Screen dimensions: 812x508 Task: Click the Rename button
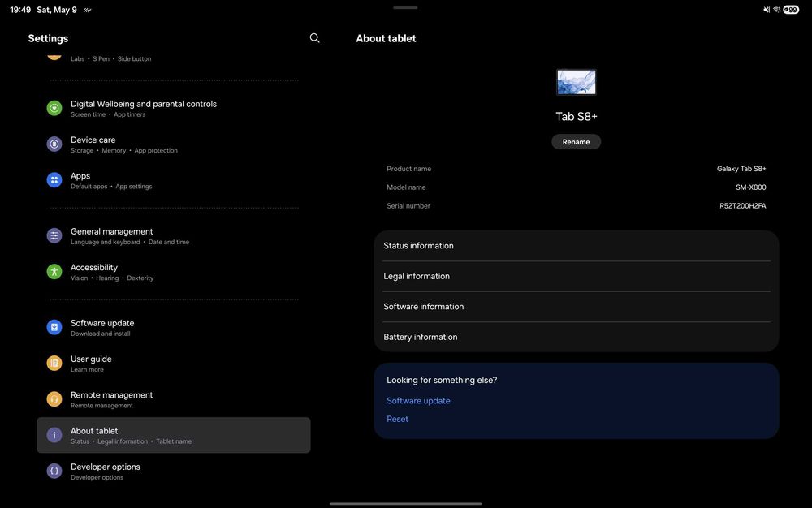tap(576, 142)
